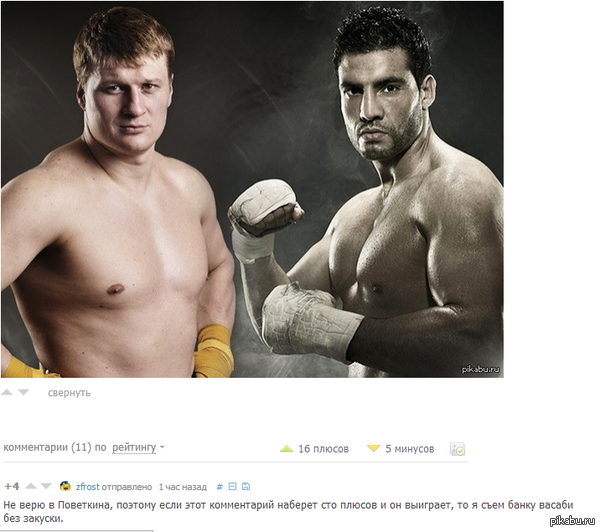This screenshot has height=532, width=600.
Task: Copy the comment permalink via the # icon
Action: point(219,486)
